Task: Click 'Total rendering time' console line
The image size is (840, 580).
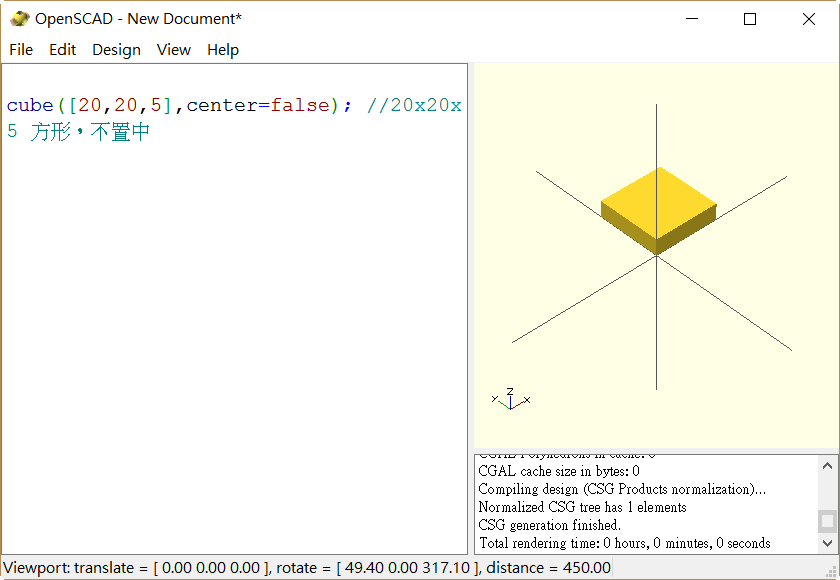Action: tap(625, 543)
